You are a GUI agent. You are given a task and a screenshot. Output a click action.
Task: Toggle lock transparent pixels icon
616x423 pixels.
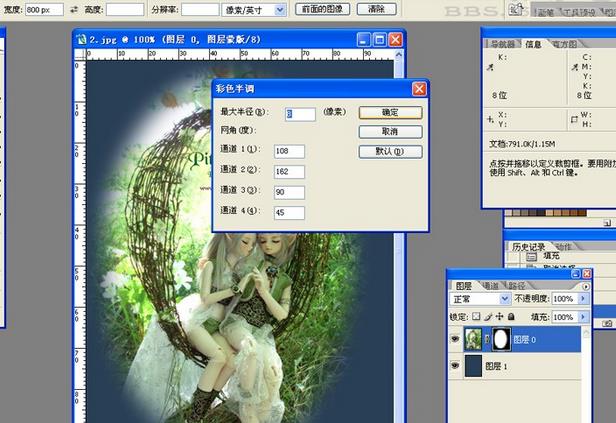pyautogui.click(x=476, y=316)
